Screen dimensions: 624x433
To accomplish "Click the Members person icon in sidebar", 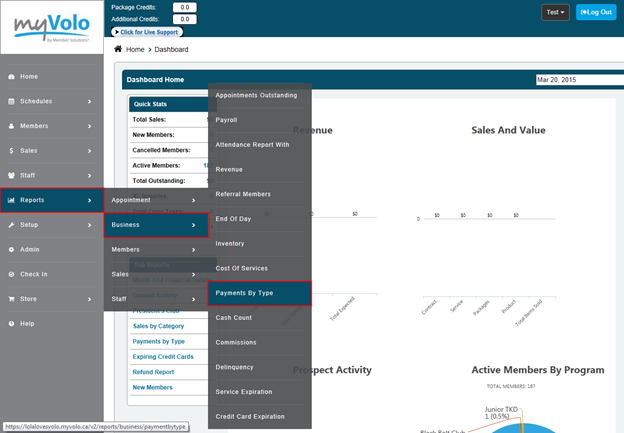I will 11,126.
